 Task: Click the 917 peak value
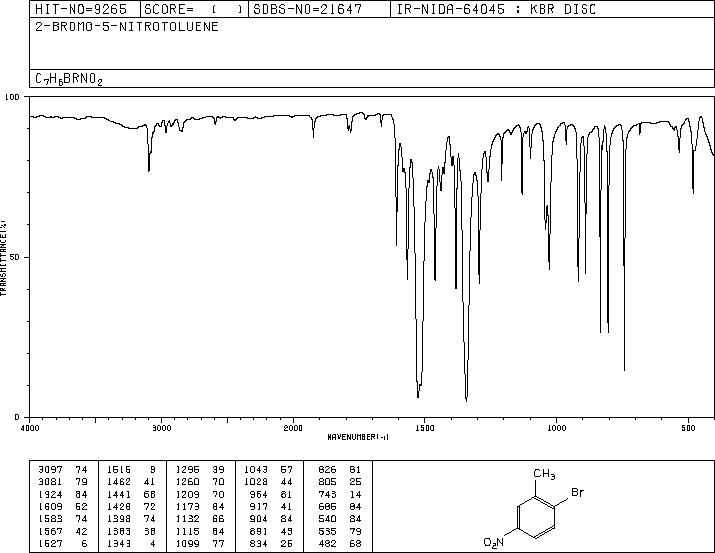259,506
